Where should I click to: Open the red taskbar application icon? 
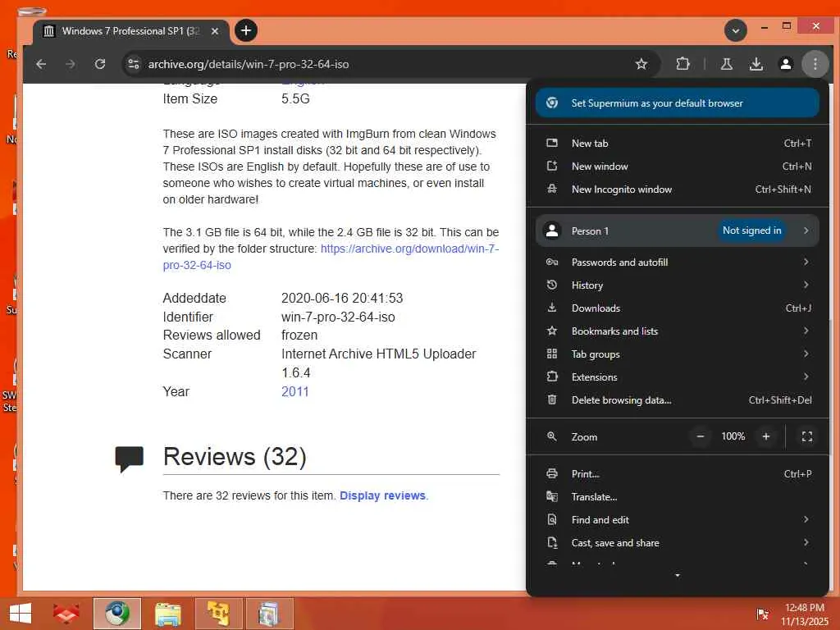(66, 614)
